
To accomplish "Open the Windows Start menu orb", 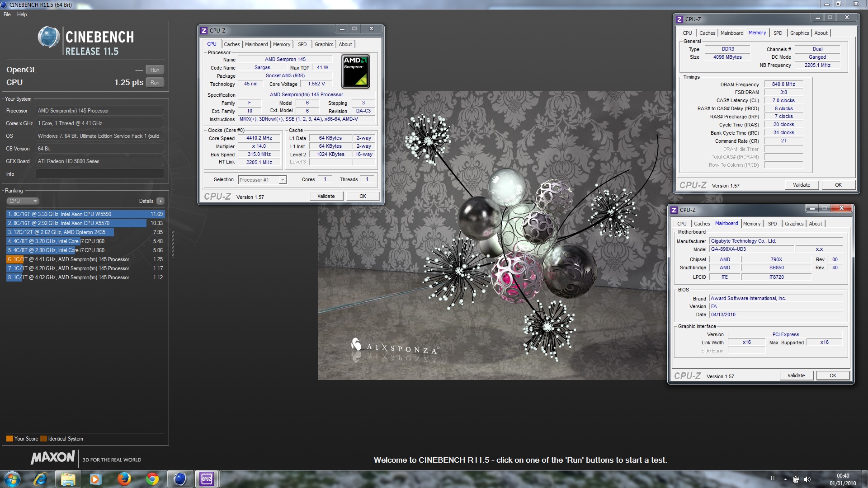I will pyautogui.click(x=12, y=479).
